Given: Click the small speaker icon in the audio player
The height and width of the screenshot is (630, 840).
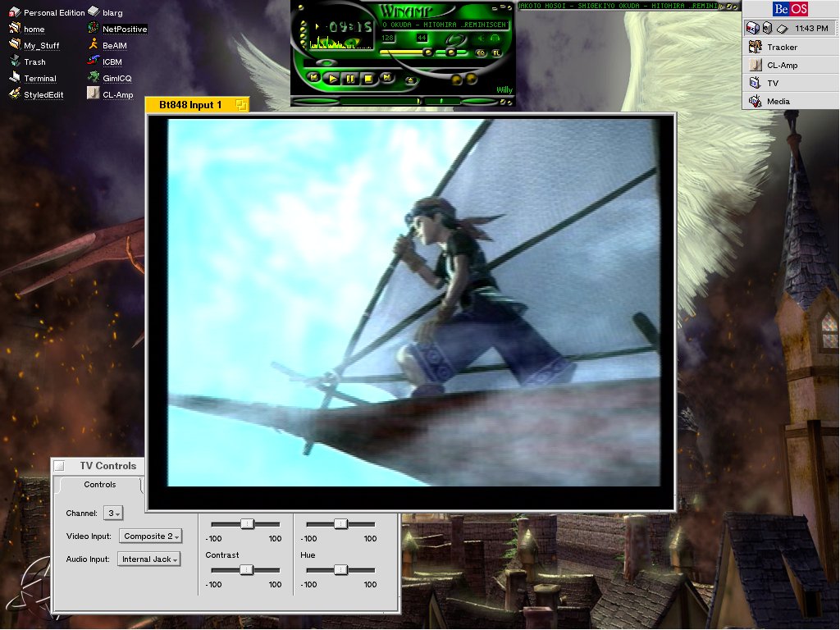Looking at the screenshot, I should pyautogui.click(x=481, y=38).
